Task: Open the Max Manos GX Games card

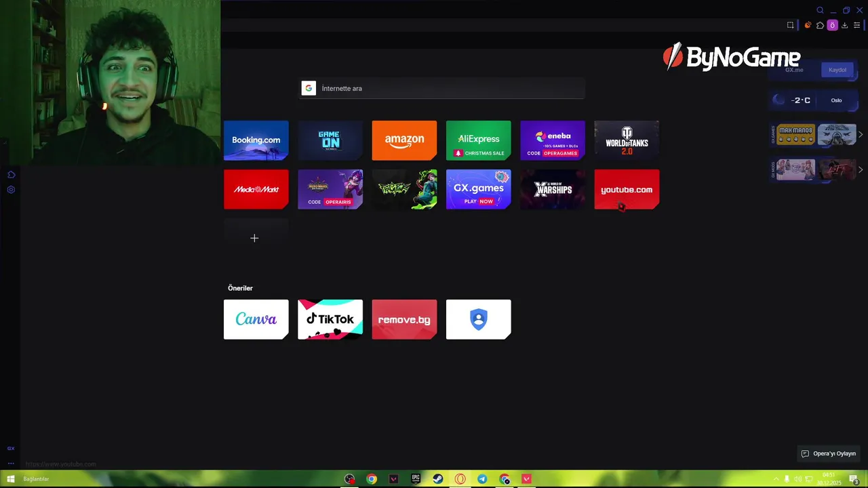Action: click(x=795, y=135)
